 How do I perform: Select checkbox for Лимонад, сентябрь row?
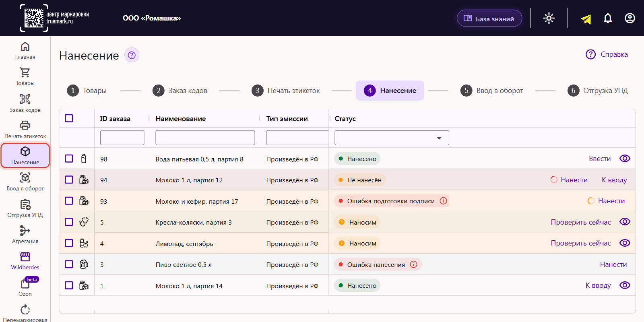(x=69, y=243)
